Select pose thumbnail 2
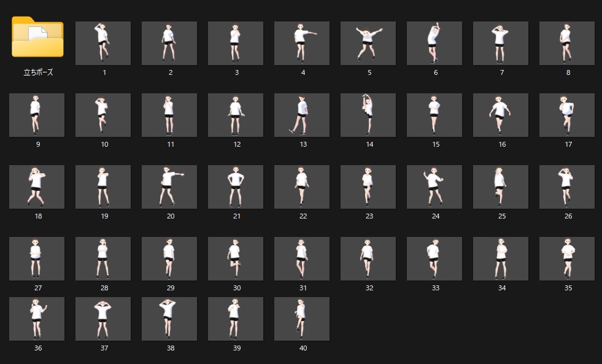 tap(169, 43)
